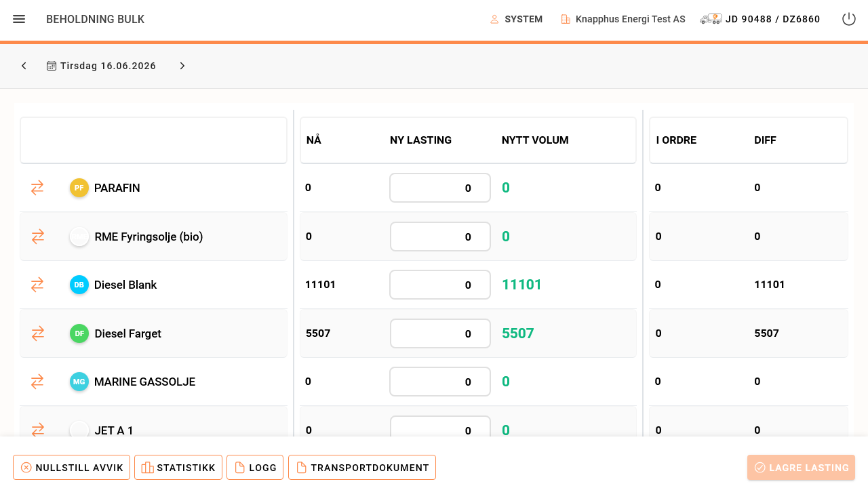Click transfer arrows icon for Diesel Farget
Viewport: 868px width, 488px height.
pos(38,333)
